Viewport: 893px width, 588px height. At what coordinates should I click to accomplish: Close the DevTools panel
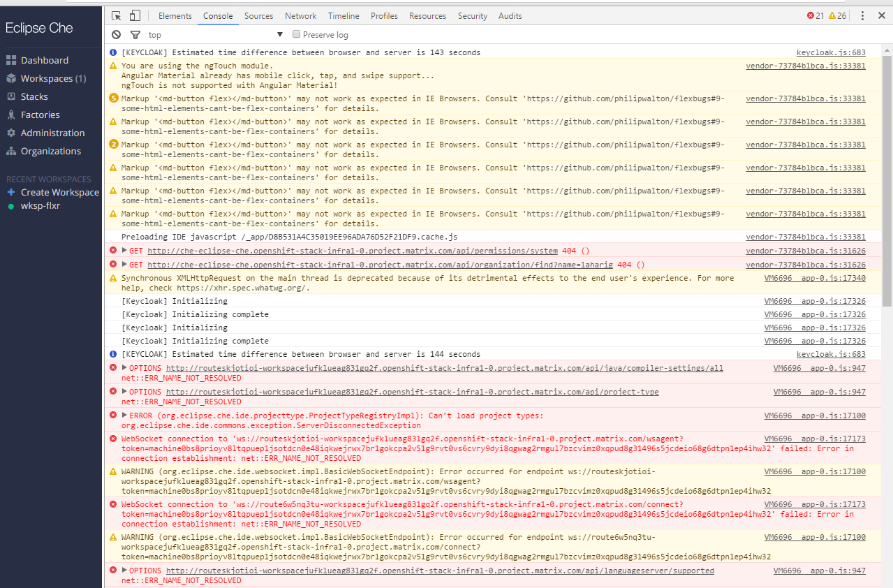point(882,15)
